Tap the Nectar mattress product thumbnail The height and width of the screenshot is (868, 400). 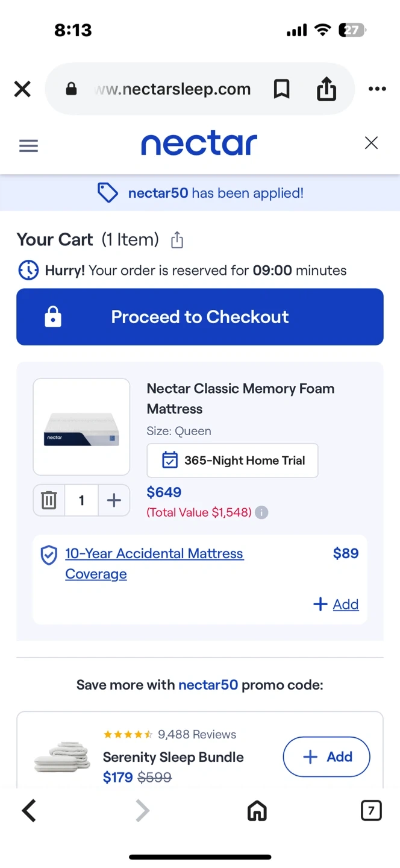[x=81, y=427]
